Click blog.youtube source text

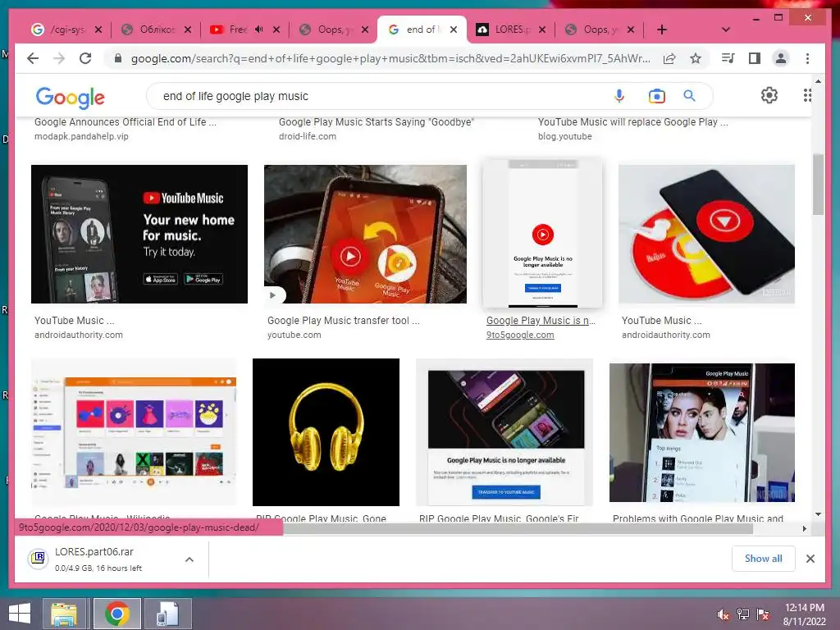tap(565, 137)
